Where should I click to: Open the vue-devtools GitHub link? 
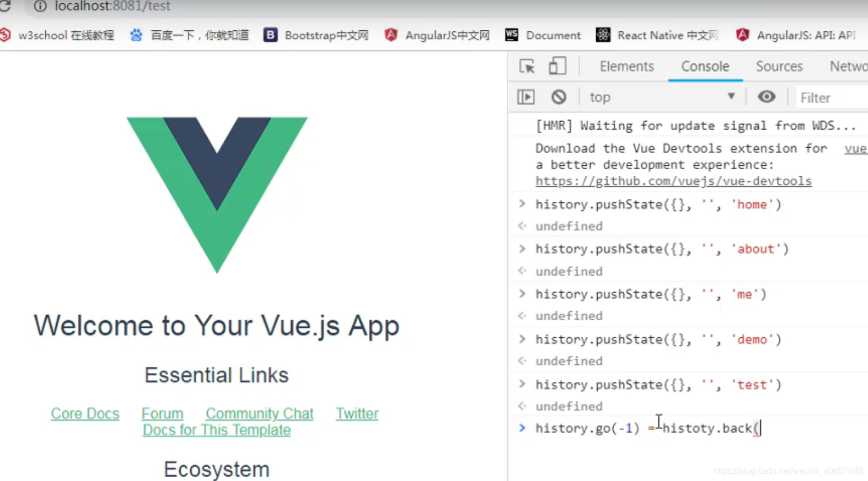[x=673, y=181]
